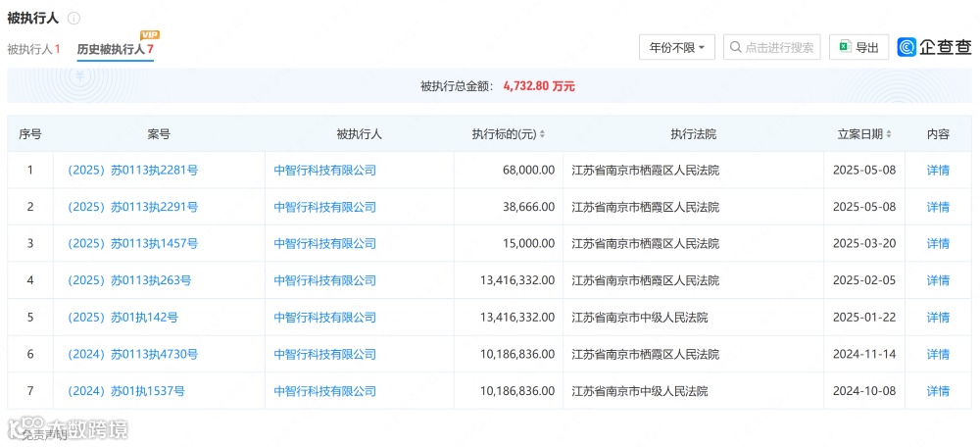Image resolution: width=980 pixels, height=447 pixels.
Task: Click 10,186,836.00 in row 6
Action: click(516, 355)
